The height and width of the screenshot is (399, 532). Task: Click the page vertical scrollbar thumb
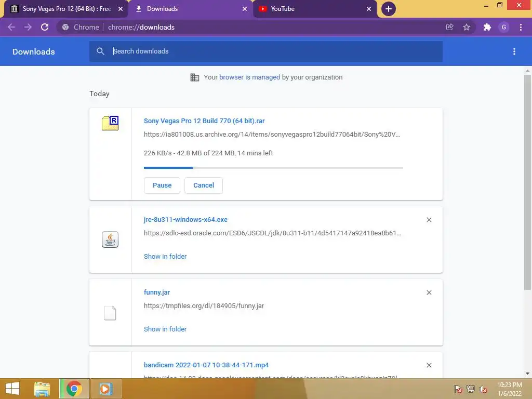527,182
